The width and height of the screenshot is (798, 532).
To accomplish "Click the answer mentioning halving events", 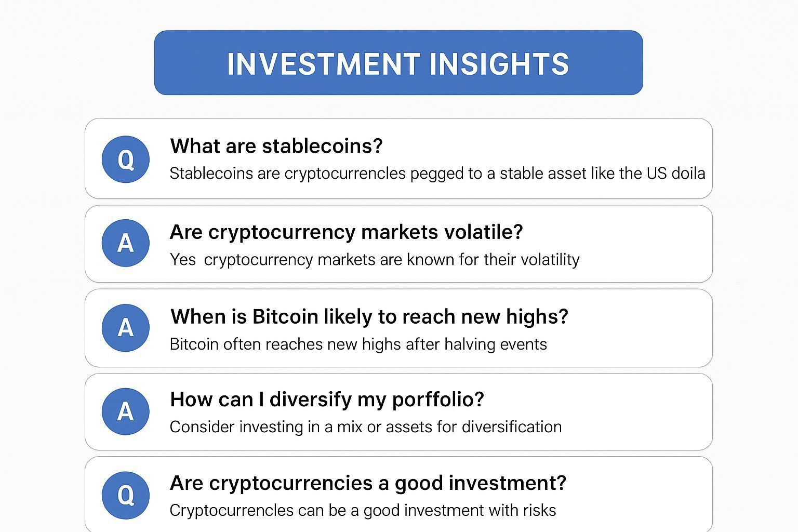I will coord(358,344).
